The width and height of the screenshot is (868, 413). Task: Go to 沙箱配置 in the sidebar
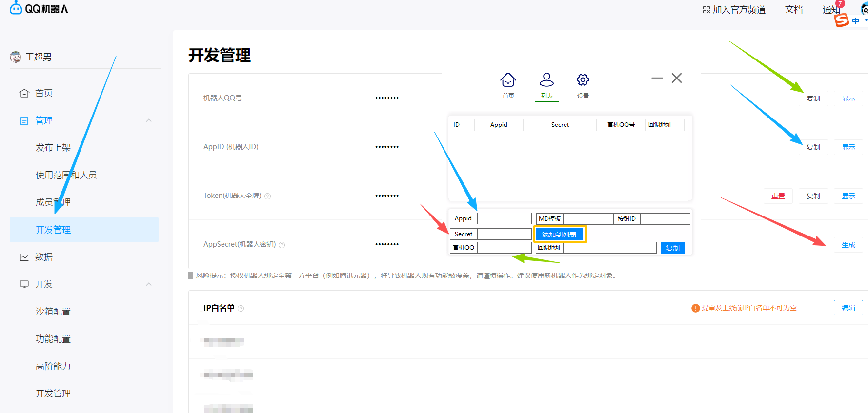[53, 312]
